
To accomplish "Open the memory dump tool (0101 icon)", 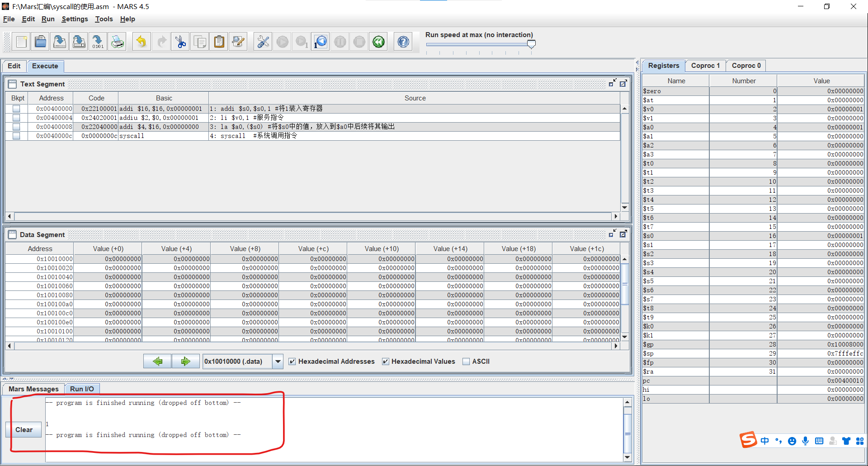I will coord(98,41).
